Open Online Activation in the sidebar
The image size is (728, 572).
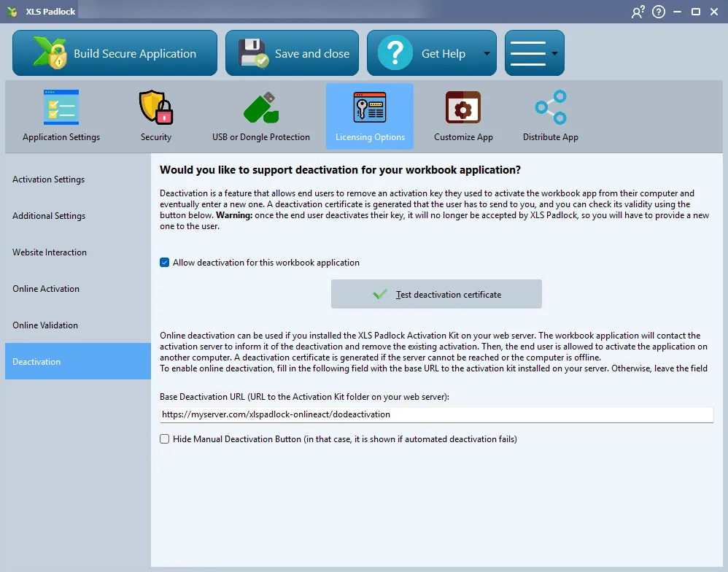pos(78,289)
